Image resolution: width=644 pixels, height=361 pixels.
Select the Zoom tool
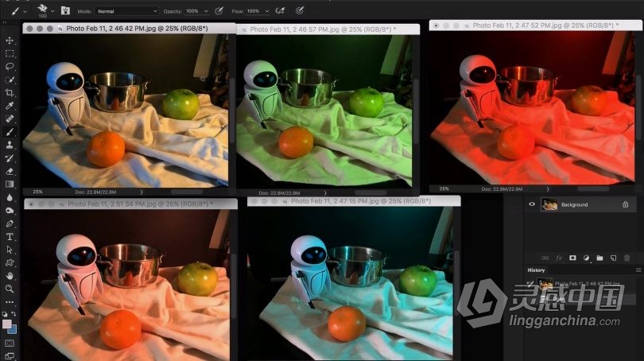tap(10, 289)
